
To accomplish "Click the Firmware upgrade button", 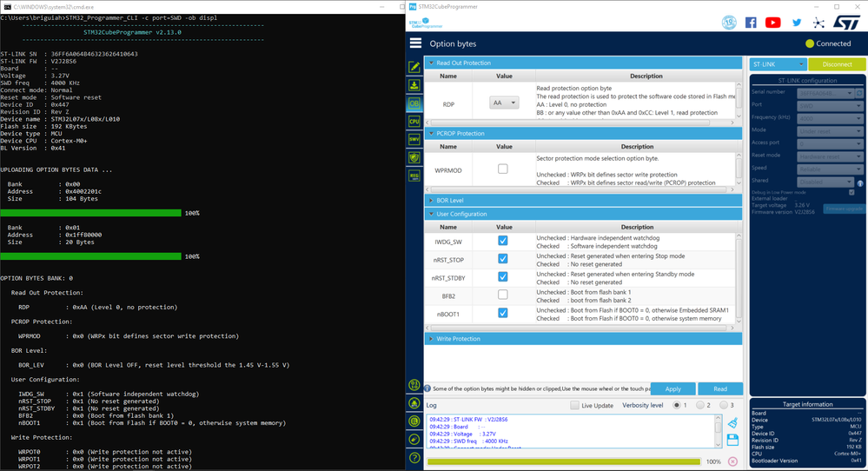I will click(x=845, y=209).
